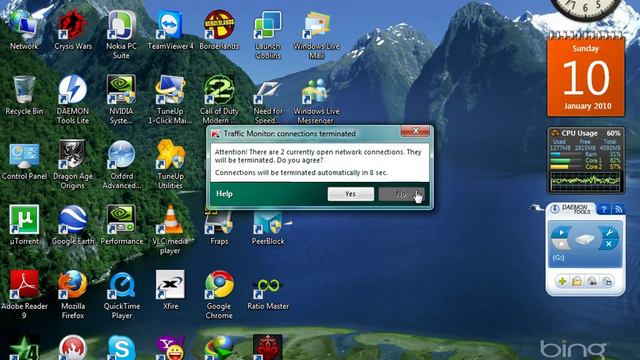Launch PeerBlock shortcut
Screen dimensions: 640x360
[268, 229]
